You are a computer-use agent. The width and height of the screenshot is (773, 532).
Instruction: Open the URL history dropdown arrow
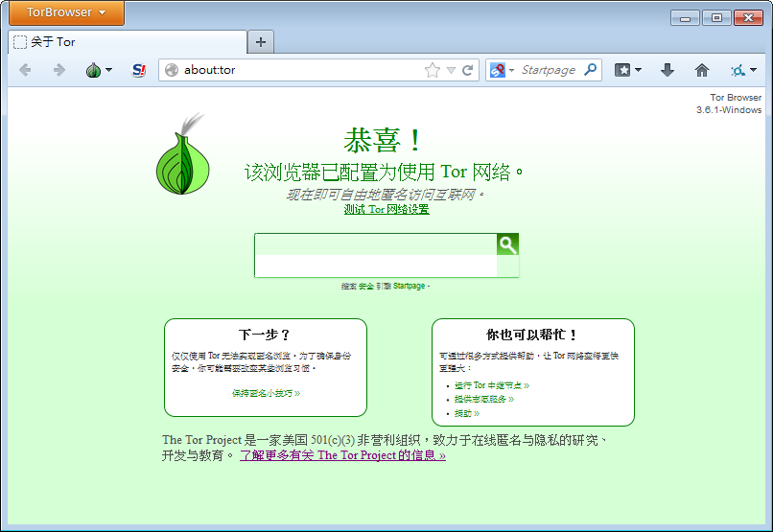[451, 70]
